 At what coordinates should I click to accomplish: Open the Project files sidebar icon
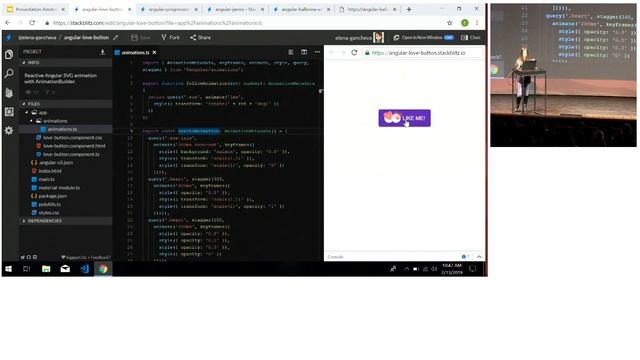coord(9,54)
